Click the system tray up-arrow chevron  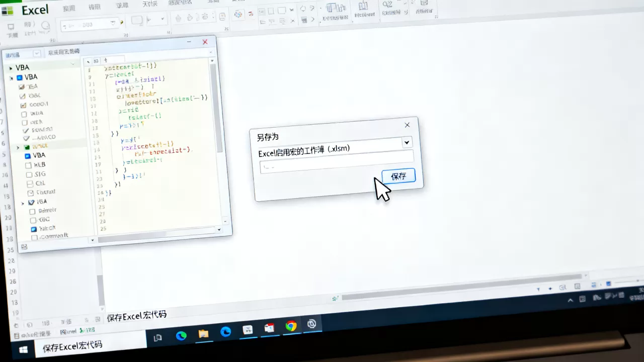(x=570, y=300)
